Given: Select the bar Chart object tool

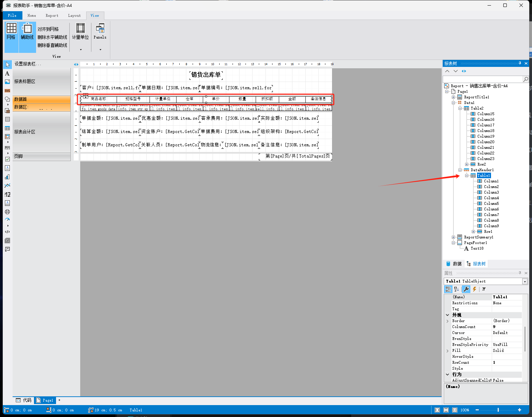Looking at the screenshot, I should pos(7,177).
